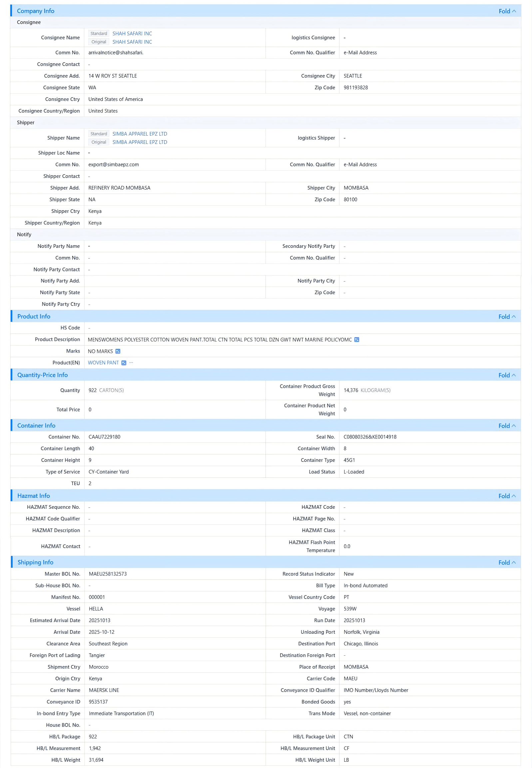
Task: Fold the Product Info section
Action: (x=507, y=317)
